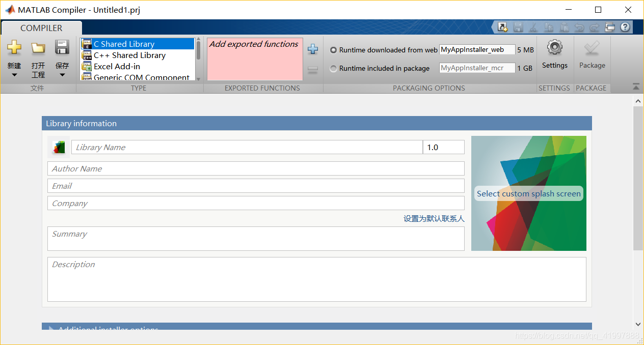Image resolution: width=644 pixels, height=345 pixels.
Task: Open Help question mark icon
Action: (625, 27)
